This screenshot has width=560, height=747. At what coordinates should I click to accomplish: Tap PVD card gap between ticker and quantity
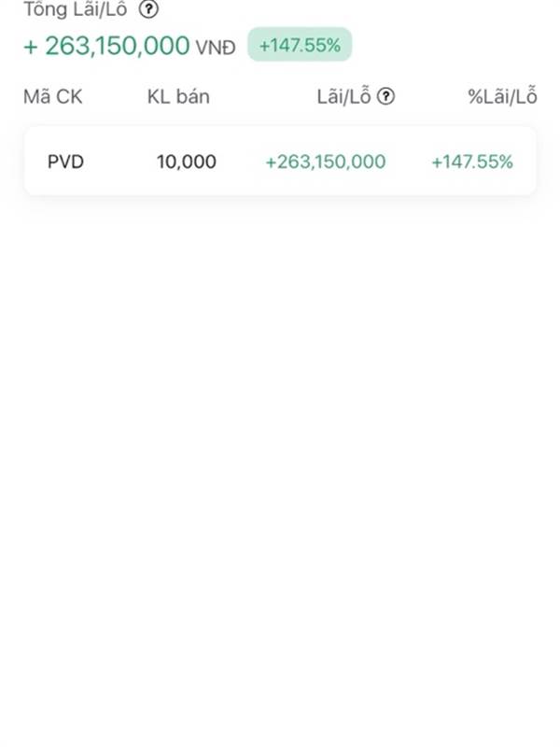tap(119, 162)
